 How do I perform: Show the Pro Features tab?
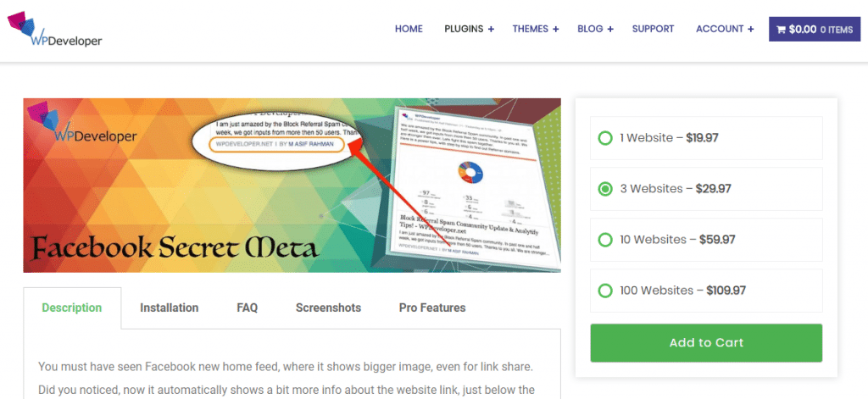[x=432, y=308]
